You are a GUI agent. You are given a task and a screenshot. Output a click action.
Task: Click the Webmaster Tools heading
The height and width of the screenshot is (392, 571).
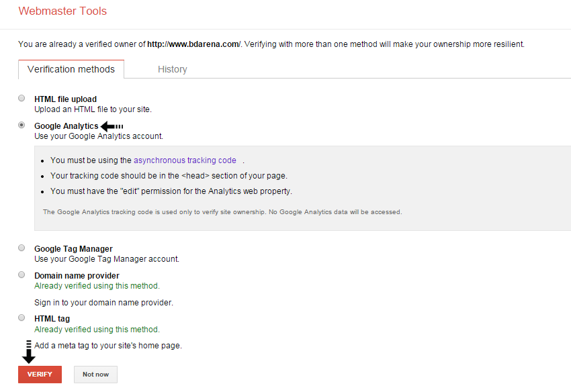(62, 11)
